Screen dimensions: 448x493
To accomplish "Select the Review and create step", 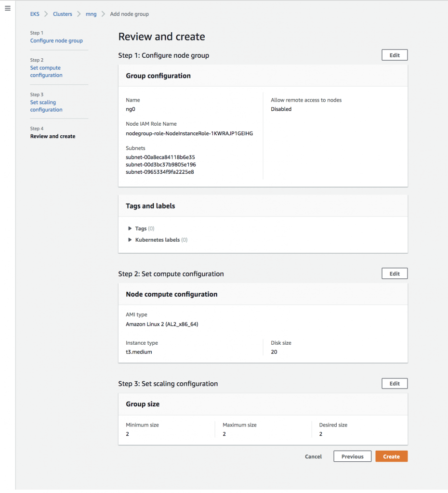I will (53, 136).
